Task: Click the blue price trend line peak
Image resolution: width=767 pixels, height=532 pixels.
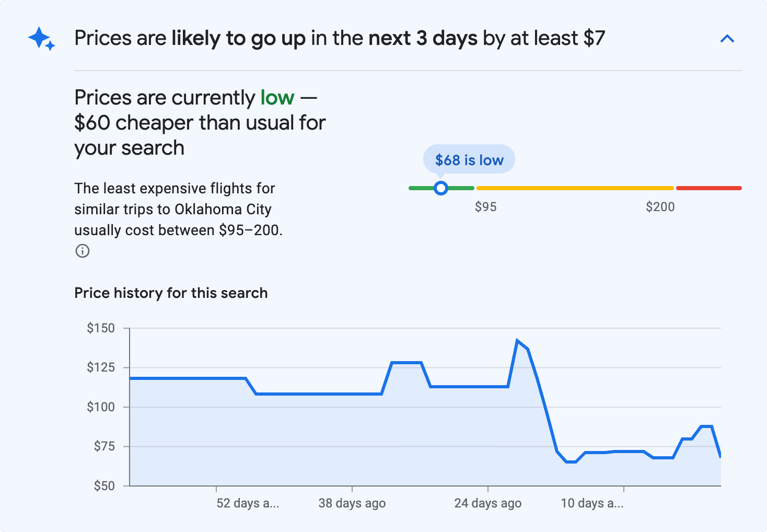Action: 518,340
